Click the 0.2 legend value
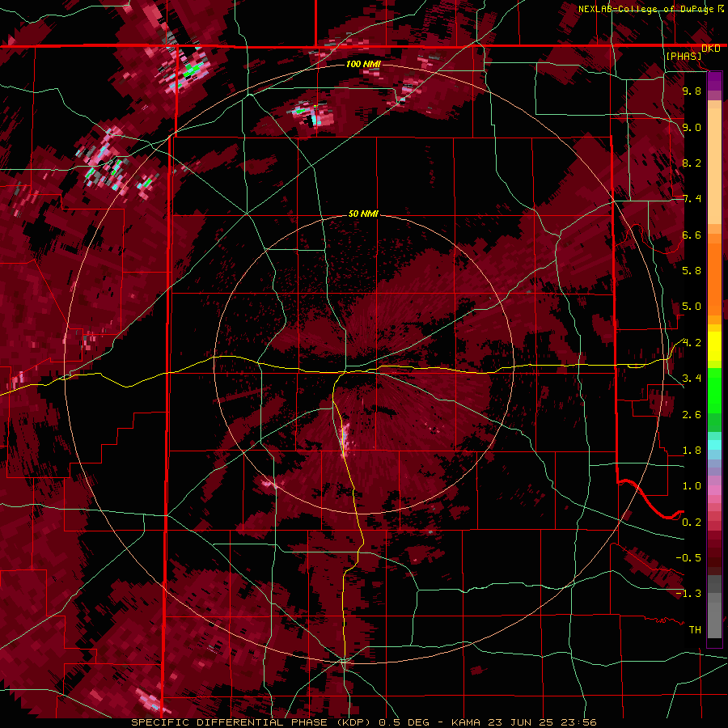This screenshot has width=728, height=728. point(692,523)
